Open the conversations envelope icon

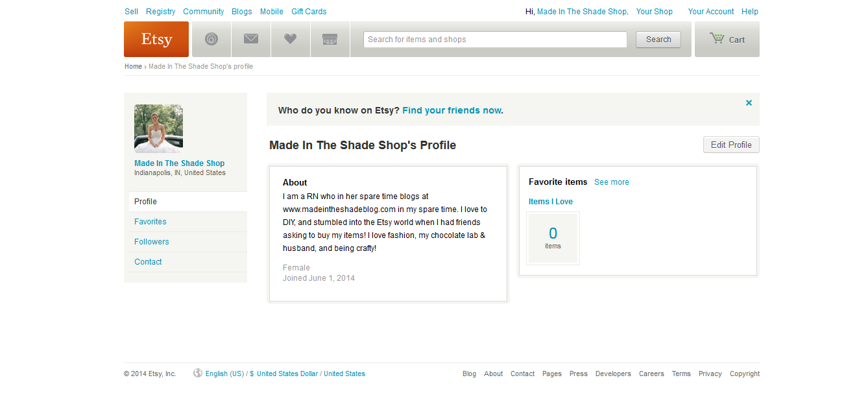(251, 40)
